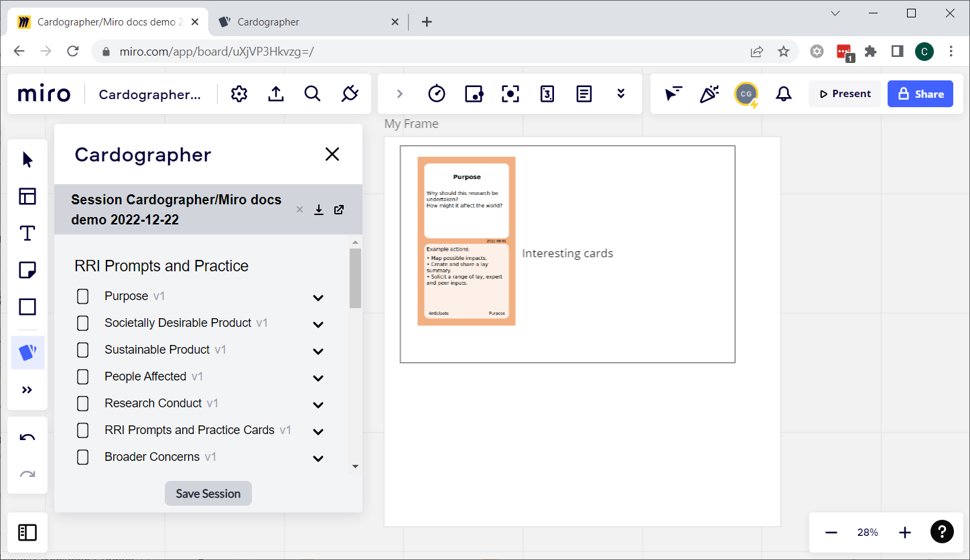Viewport: 970px width, 560px height.
Task: Check the Societally Desirable Product checkbox
Action: 83,323
